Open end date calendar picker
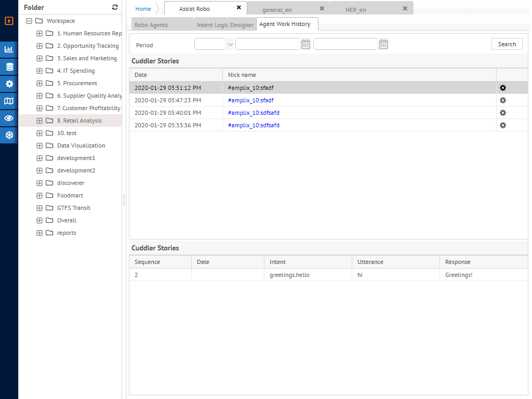 tap(383, 45)
